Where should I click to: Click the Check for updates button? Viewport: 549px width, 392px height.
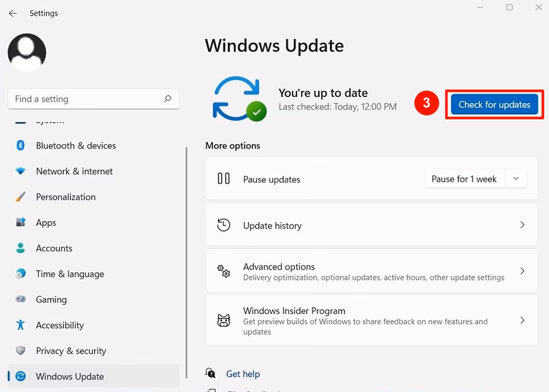click(494, 104)
